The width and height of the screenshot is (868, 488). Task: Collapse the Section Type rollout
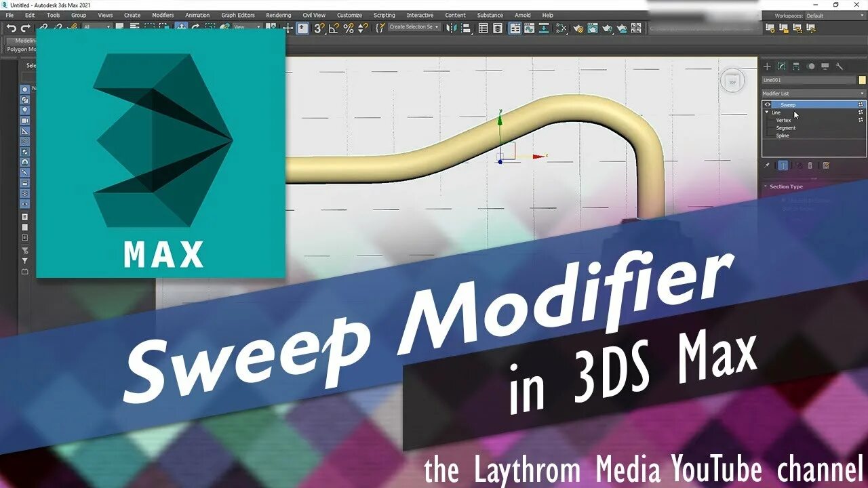pos(786,186)
